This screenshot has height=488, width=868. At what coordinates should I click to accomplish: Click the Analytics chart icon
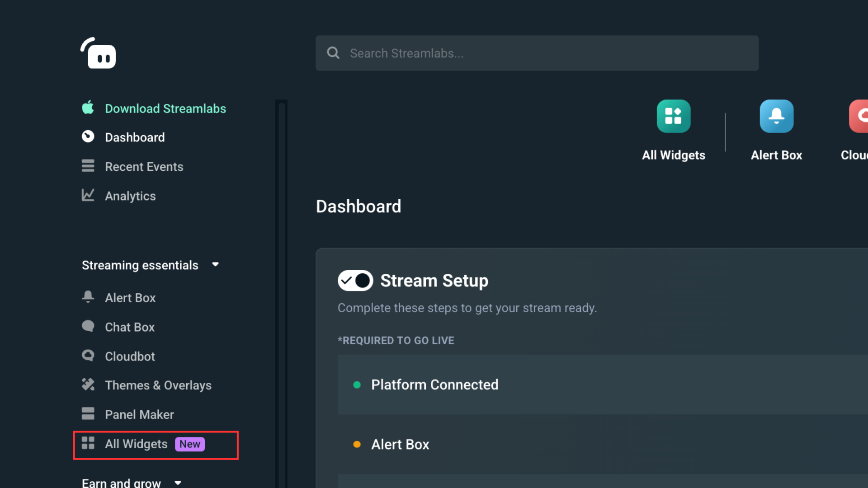[x=88, y=195]
